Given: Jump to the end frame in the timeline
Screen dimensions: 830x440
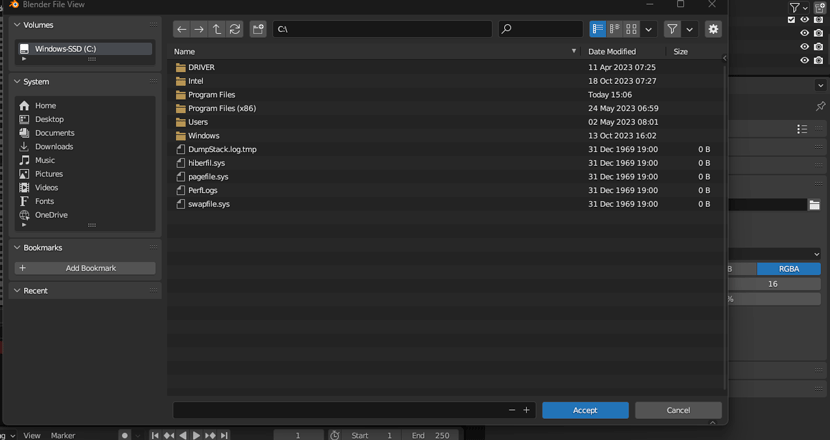Looking at the screenshot, I should click(224, 435).
